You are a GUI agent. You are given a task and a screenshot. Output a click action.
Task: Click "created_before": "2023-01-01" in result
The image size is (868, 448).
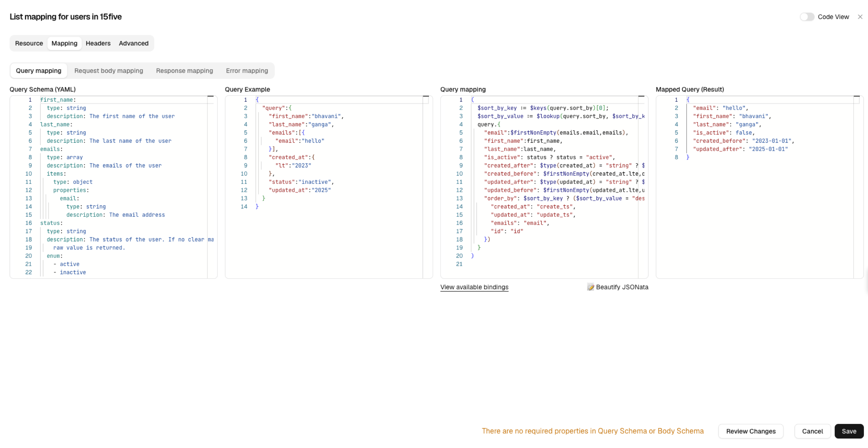(743, 141)
